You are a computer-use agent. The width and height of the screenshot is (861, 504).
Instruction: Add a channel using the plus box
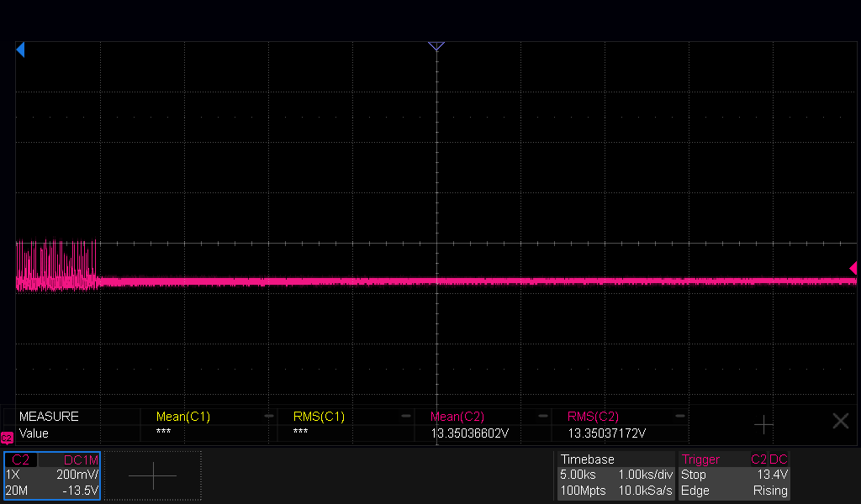pyautogui.click(x=153, y=475)
